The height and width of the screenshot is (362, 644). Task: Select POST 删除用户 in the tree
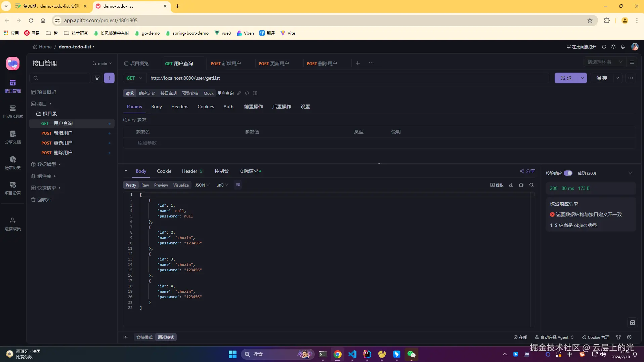click(72, 153)
